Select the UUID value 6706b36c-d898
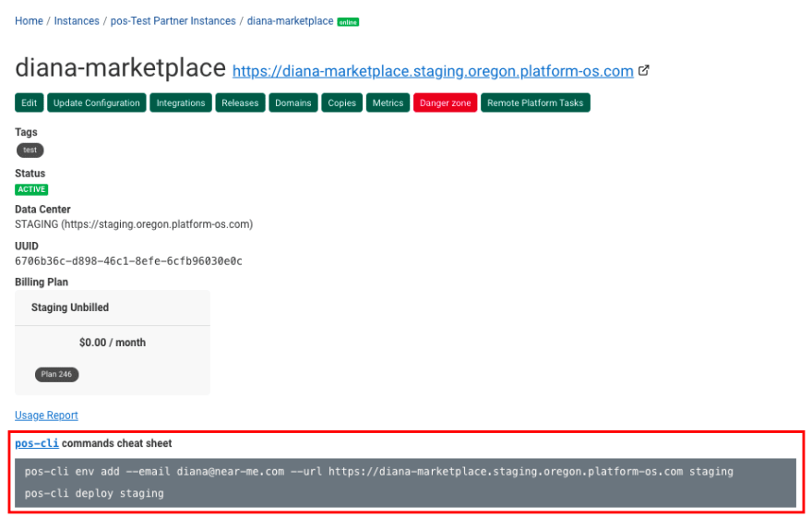Viewport: 812px width, 518px height. pos(128,261)
